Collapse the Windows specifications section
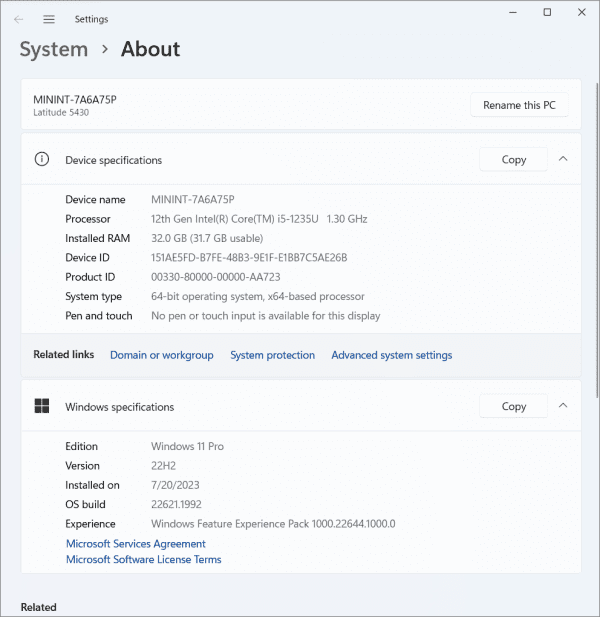The width and height of the screenshot is (600, 617). [563, 405]
